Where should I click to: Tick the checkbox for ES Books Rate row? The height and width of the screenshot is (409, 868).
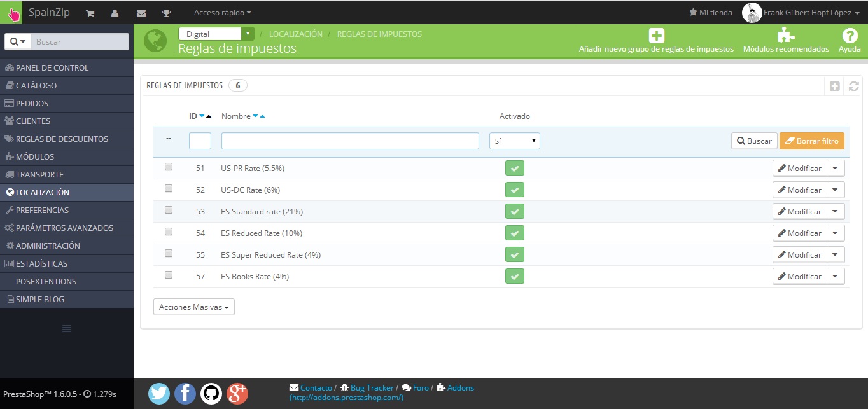169,275
